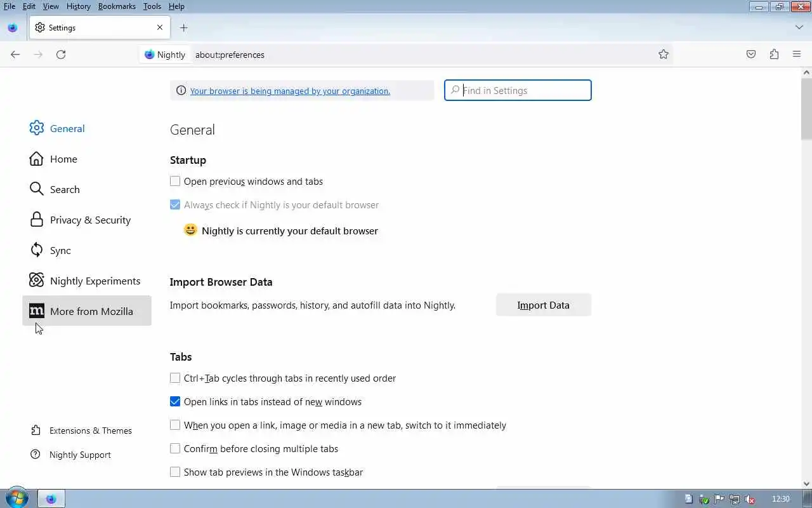The width and height of the screenshot is (812, 508).
Task: Open the managed by your organization link
Action: tap(290, 91)
